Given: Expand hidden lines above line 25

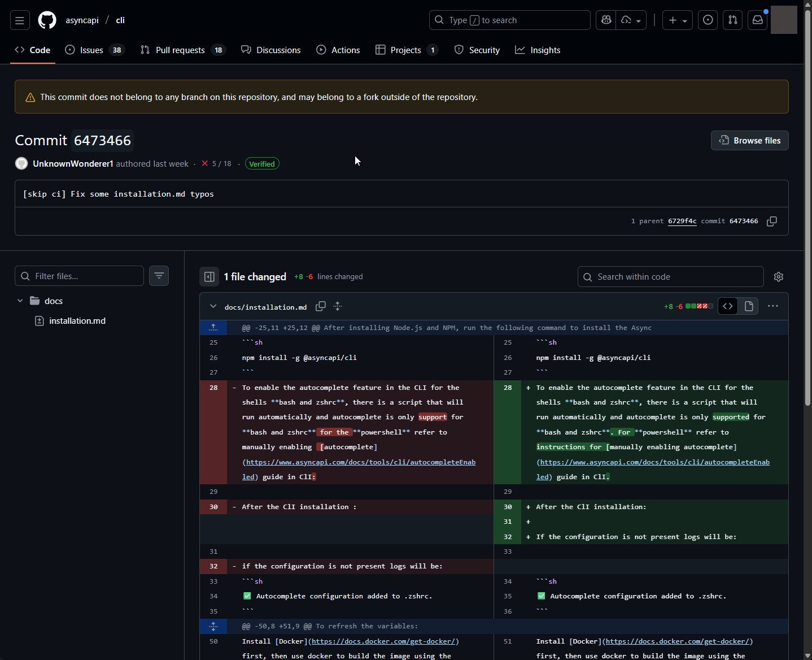Looking at the screenshot, I should click(213, 328).
